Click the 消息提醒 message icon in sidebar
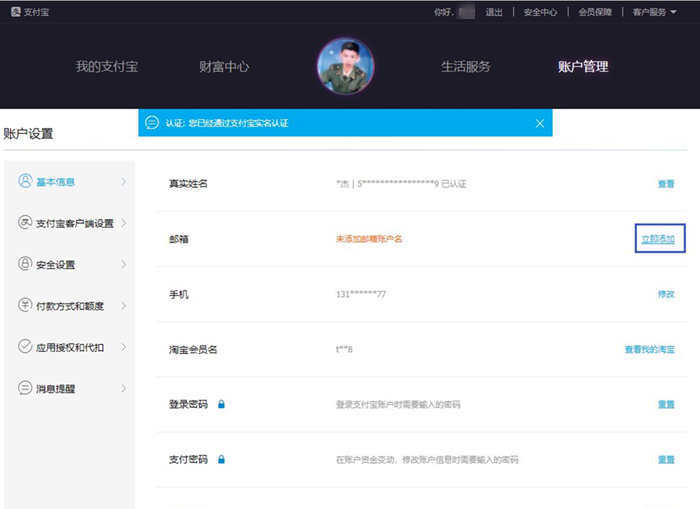Image resolution: width=700 pixels, height=509 pixels. [x=25, y=388]
